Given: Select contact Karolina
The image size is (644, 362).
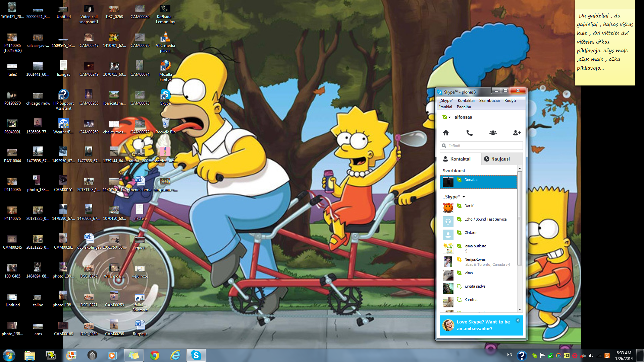Looking at the screenshot, I should pos(478,302).
